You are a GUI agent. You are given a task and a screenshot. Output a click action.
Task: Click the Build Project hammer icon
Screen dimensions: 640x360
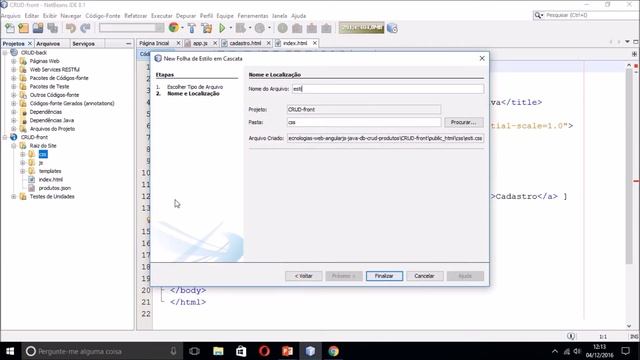point(191,28)
